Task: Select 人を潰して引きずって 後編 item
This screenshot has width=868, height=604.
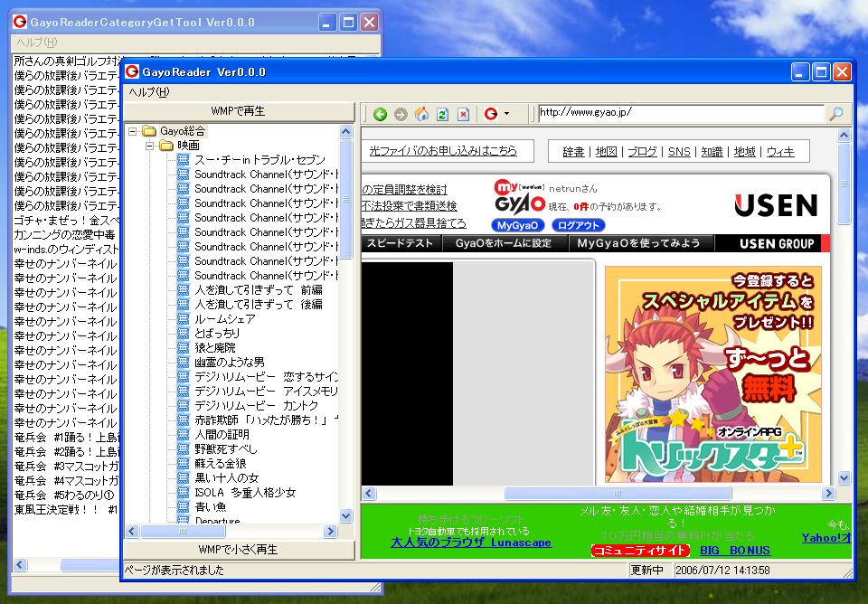Action: coord(259,305)
